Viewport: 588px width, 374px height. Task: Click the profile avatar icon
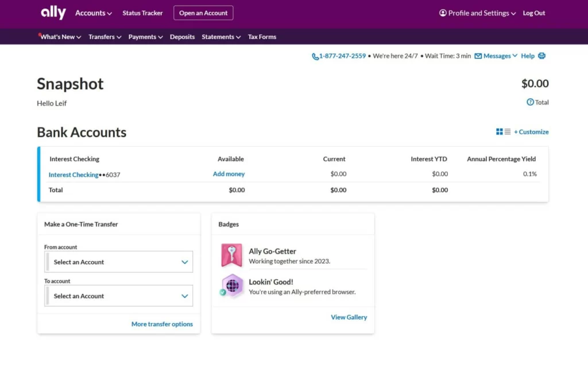tap(443, 13)
